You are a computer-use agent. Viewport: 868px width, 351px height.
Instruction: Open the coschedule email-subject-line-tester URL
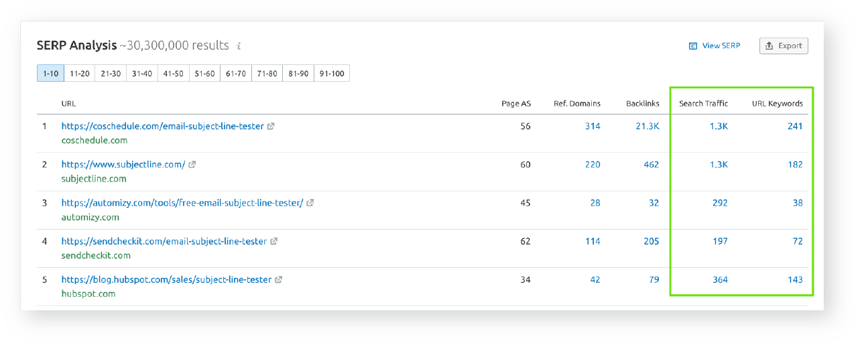click(x=162, y=126)
